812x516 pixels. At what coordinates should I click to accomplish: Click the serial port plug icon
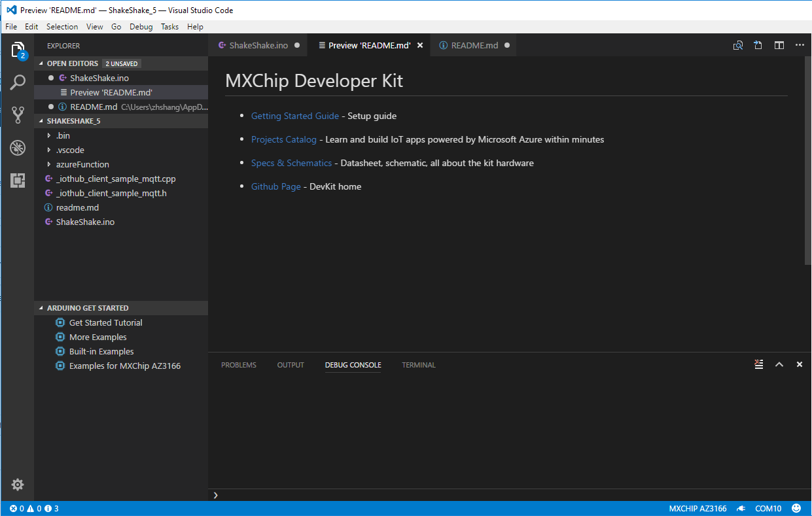[741, 508]
